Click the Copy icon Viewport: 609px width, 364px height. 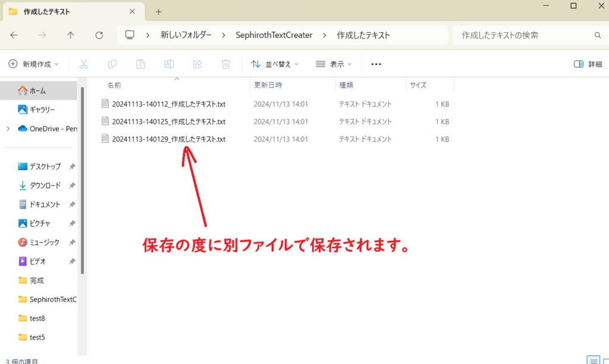[x=112, y=64]
